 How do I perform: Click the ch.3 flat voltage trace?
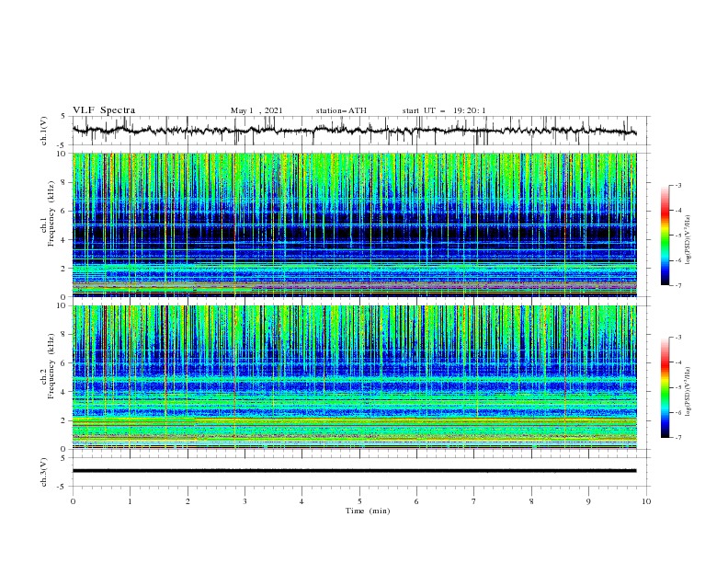355,471
